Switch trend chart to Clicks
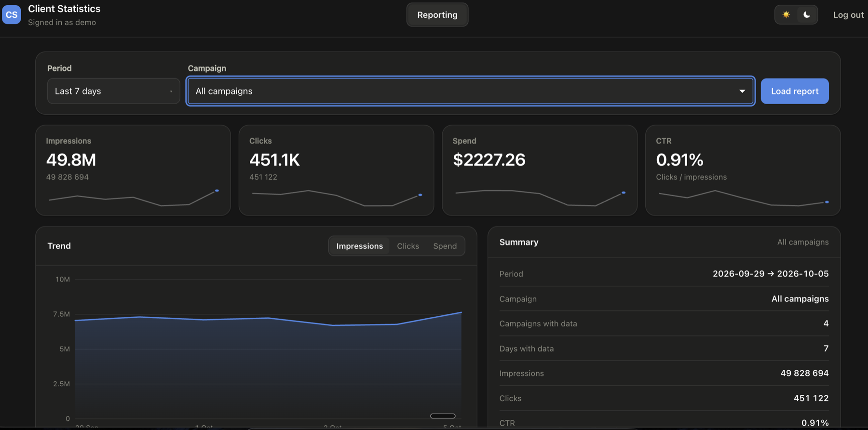868x430 pixels. pyautogui.click(x=408, y=246)
